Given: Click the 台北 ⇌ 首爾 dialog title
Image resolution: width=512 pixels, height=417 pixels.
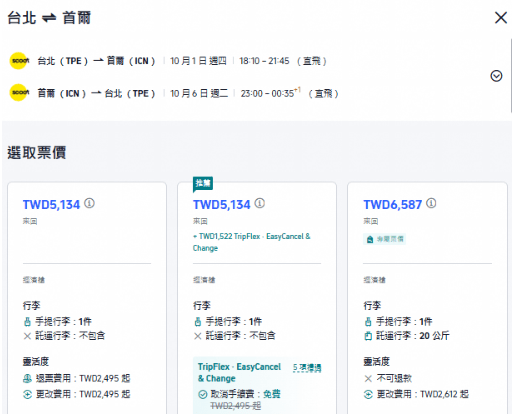Looking at the screenshot, I should click(49, 18).
